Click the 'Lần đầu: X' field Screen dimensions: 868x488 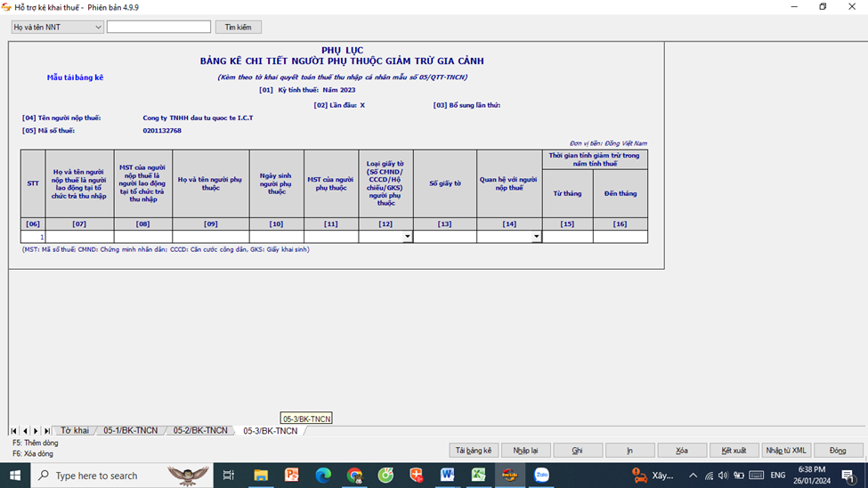pos(339,105)
